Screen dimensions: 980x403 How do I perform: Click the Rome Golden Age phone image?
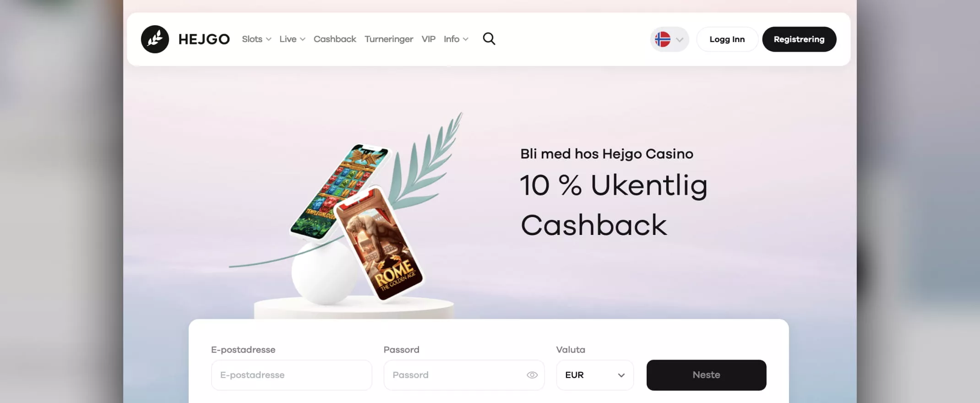point(378,243)
